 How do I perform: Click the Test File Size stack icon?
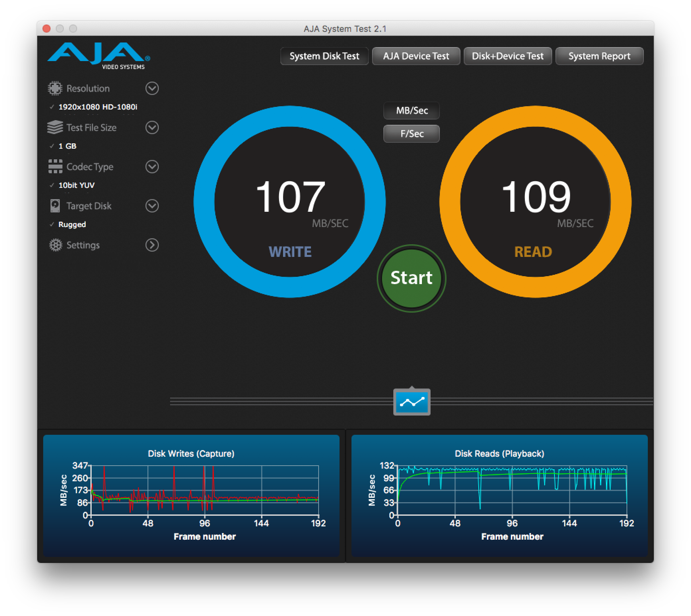[x=55, y=127]
